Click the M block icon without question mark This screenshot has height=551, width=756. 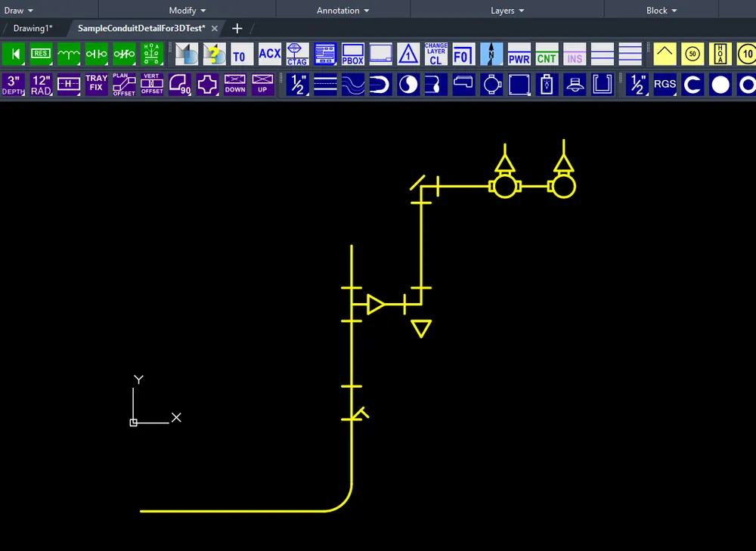pos(187,54)
